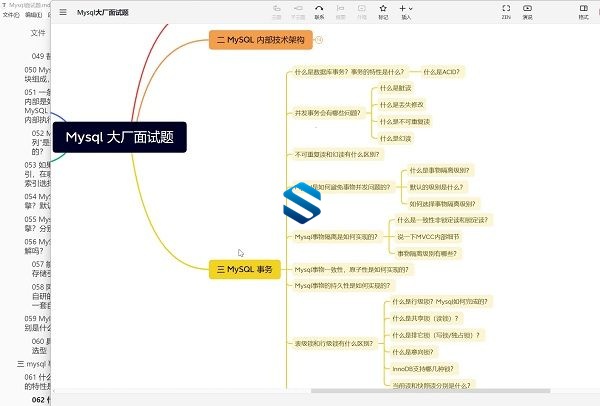Select node 什么是排它锁（写锁/独占锁）?
Viewport: 600px width, 406px height.
pos(436,335)
